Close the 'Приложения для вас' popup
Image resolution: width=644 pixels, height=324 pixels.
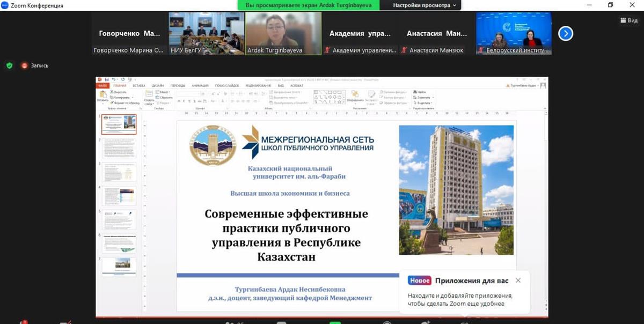coord(518,281)
